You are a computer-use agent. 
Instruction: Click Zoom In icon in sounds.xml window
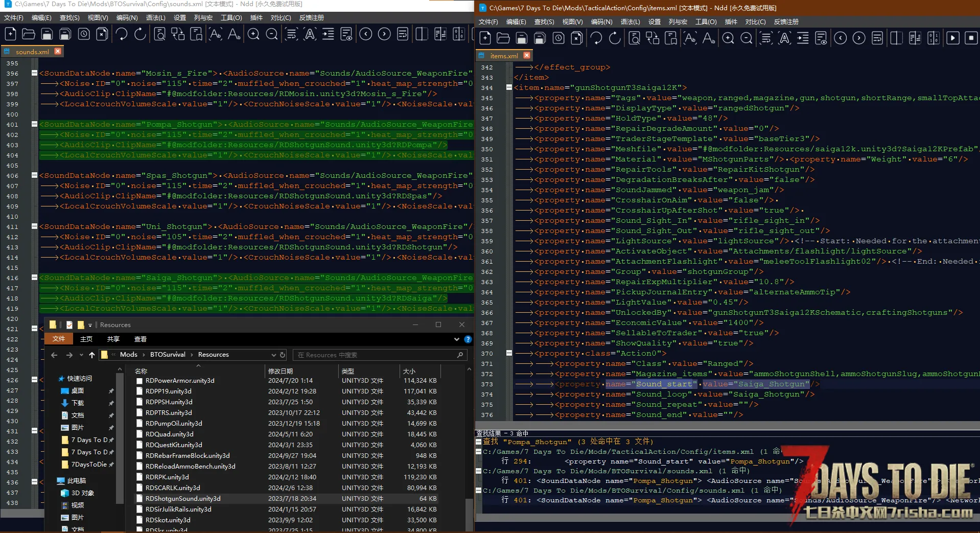(253, 34)
